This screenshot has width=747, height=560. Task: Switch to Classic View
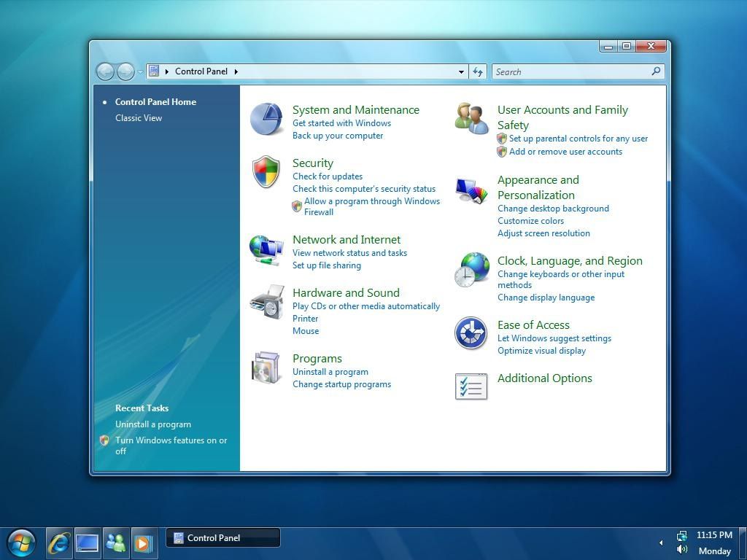pyautogui.click(x=139, y=118)
